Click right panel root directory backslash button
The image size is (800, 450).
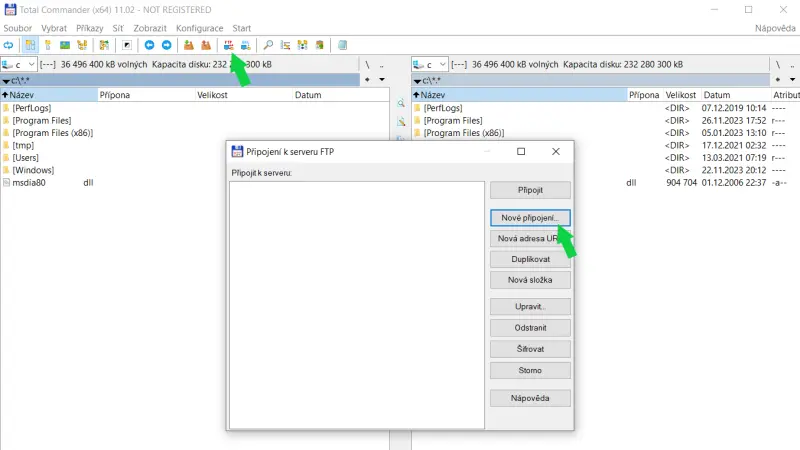pos(778,65)
